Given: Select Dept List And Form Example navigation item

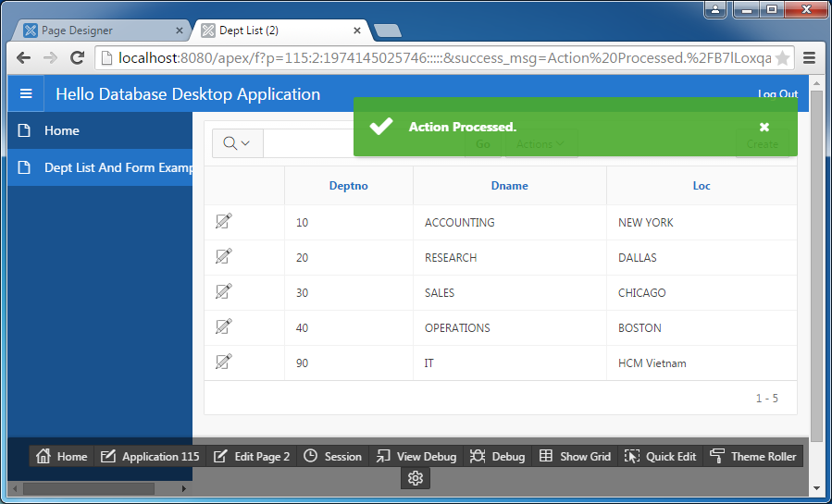Looking at the screenshot, I should [x=100, y=167].
